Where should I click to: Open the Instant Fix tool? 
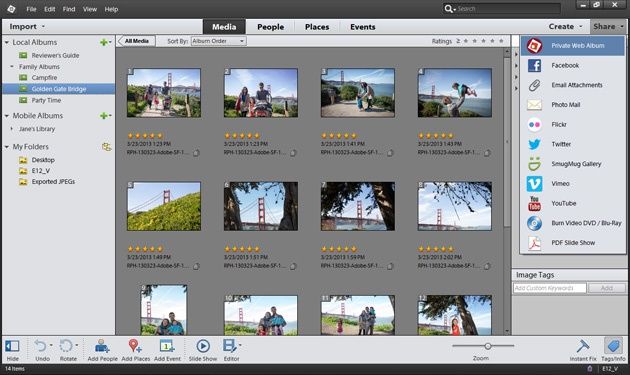pyautogui.click(x=583, y=346)
